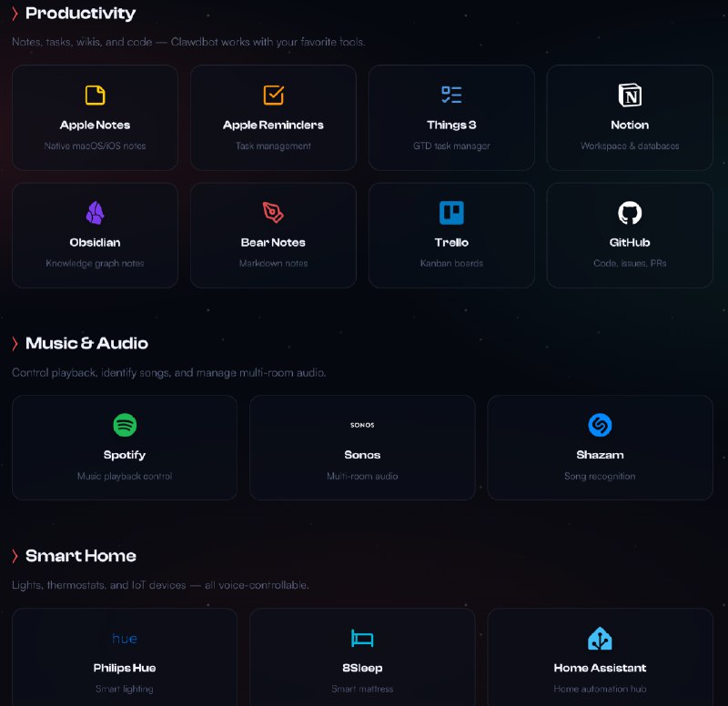Viewport: 728px width, 706px height.
Task: Collapse the Music & Audio section chevron
Action: click(x=15, y=344)
